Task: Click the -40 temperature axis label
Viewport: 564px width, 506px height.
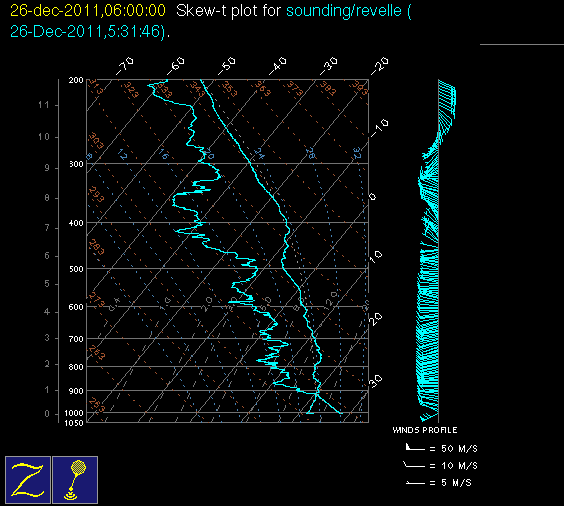Action: pos(278,66)
